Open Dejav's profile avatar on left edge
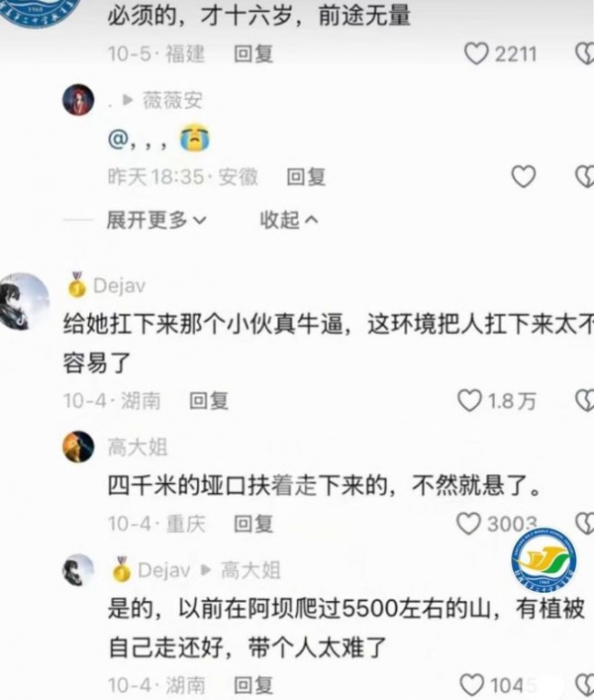Screen dimensions: 594x700 25,302
